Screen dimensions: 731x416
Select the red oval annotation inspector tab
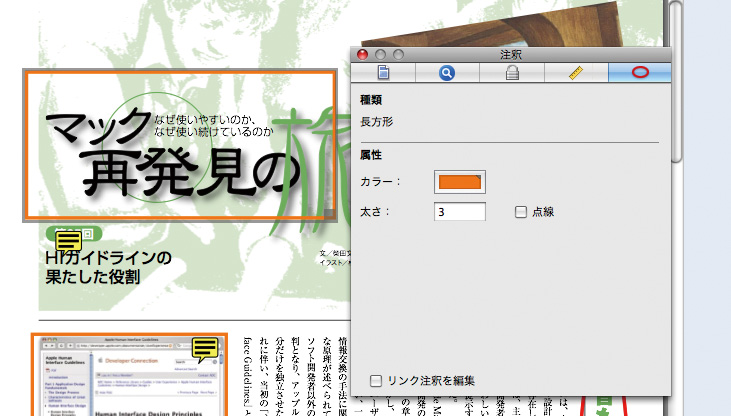[x=640, y=73]
